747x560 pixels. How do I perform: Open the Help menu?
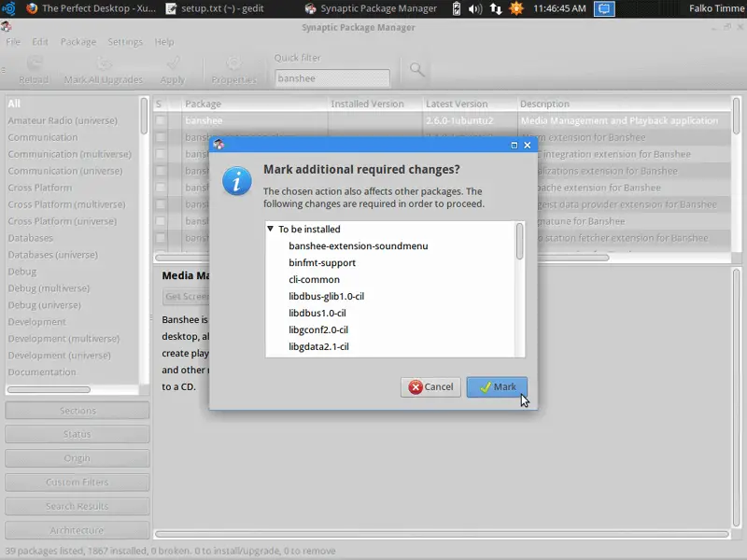tap(164, 42)
